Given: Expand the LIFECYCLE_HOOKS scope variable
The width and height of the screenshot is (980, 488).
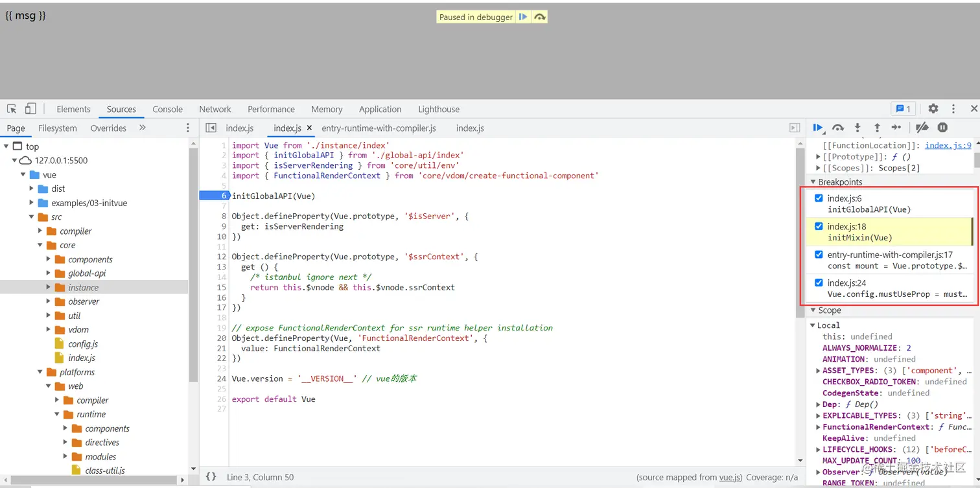Looking at the screenshot, I should 818,450.
